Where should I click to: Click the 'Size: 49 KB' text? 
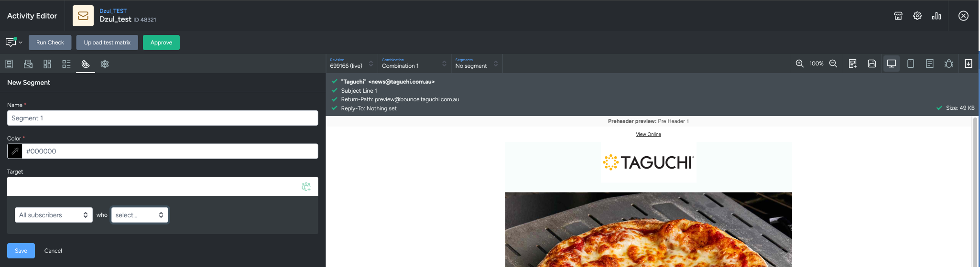coord(960,108)
